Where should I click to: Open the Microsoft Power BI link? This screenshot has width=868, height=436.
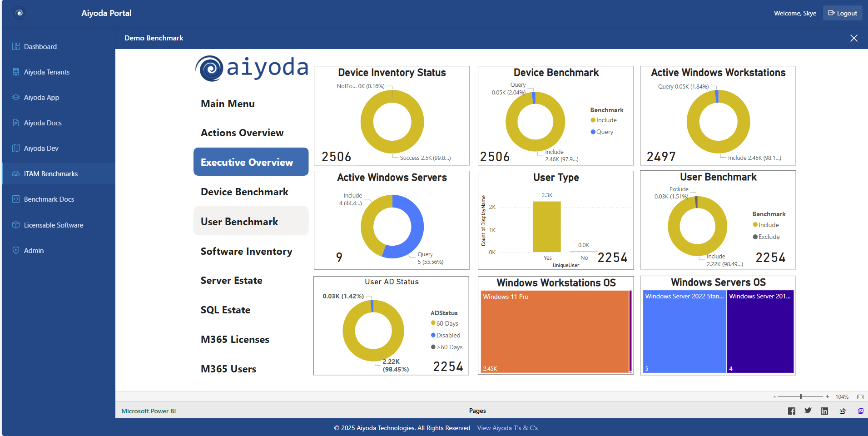click(x=149, y=411)
